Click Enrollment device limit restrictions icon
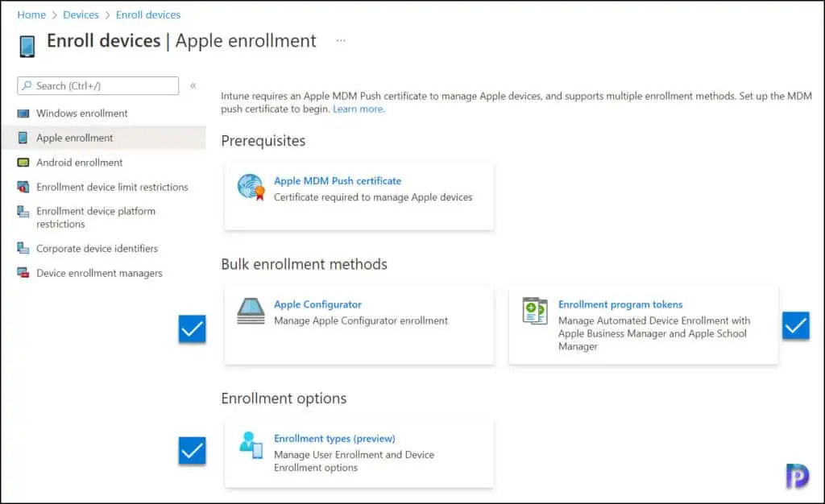 pyautogui.click(x=23, y=187)
